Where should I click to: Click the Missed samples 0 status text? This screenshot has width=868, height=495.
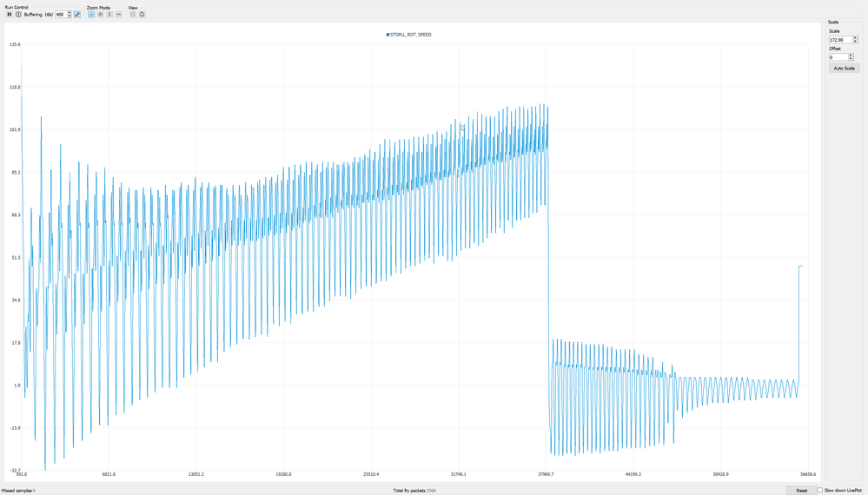coord(18,491)
